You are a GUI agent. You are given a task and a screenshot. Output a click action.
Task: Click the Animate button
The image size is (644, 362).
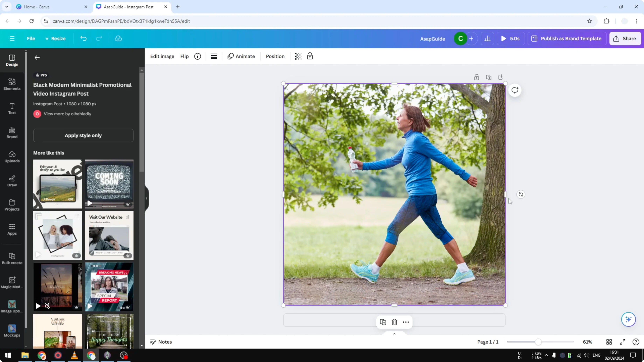(x=241, y=56)
